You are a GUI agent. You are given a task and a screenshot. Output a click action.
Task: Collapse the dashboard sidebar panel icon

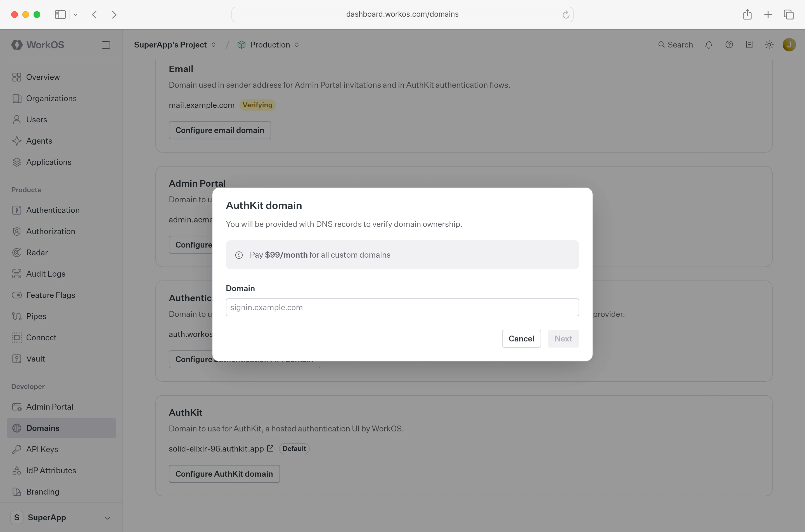(106, 45)
